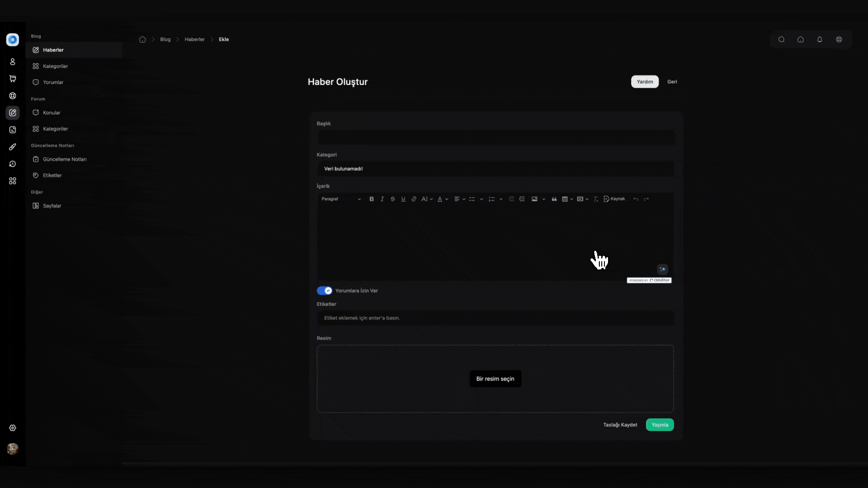The height and width of the screenshot is (488, 868).
Task: Open the AI assistant sparkle icon in editor
Action: point(662,269)
